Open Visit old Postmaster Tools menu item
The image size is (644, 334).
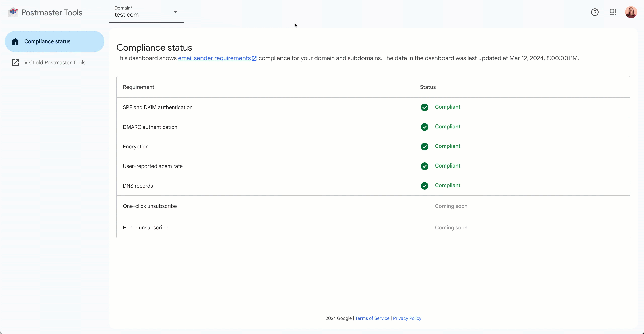coord(55,63)
